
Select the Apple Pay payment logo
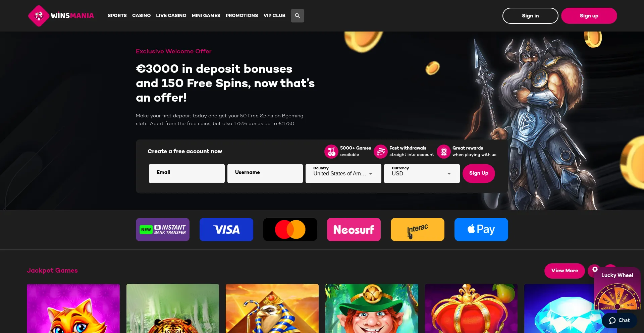(481, 230)
